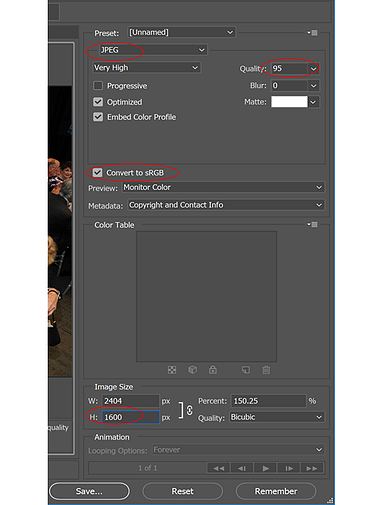
Task: Click the dialog resize grip icon in the corner
Action: tap(330, 500)
